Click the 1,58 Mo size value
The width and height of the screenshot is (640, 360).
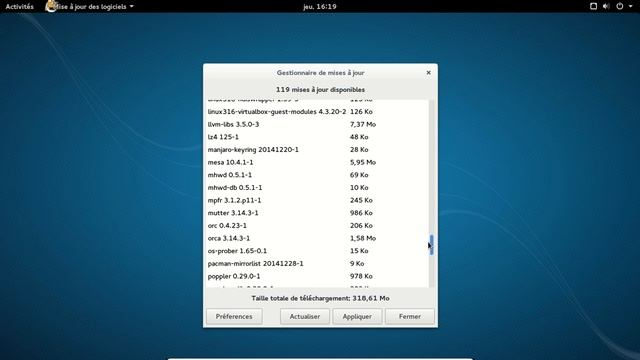pyautogui.click(x=363, y=238)
